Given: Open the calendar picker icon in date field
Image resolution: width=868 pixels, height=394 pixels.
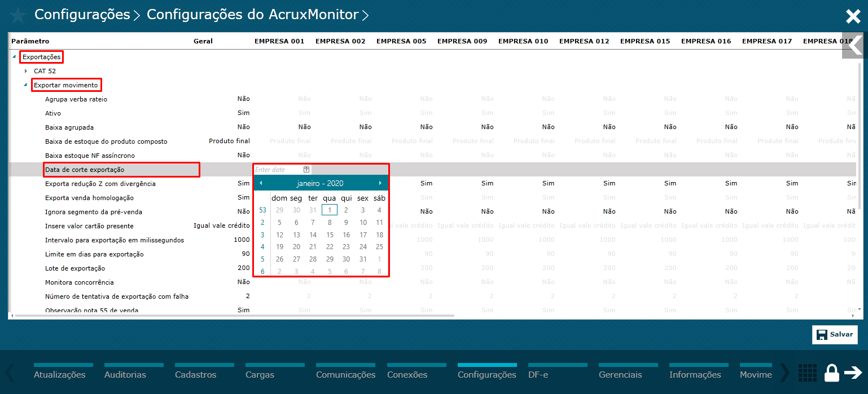Looking at the screenshot, I should click(x=306, y=169).
